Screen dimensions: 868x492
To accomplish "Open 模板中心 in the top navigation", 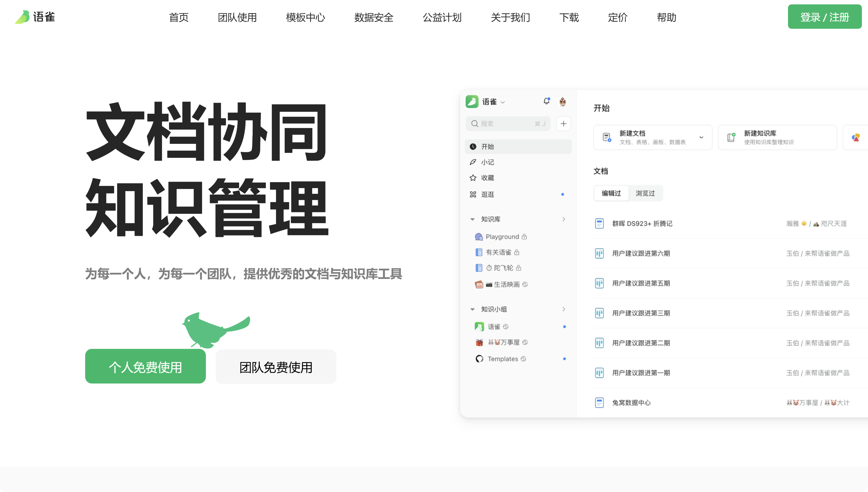I will 305,17.
